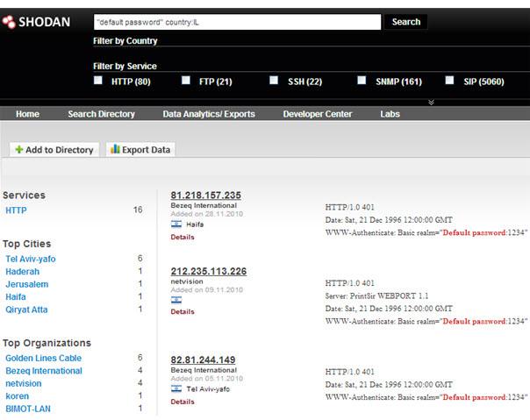530x420 pixels.
Task: Check the SIP (5060) service filter
Action: click(x=449, y=81)
